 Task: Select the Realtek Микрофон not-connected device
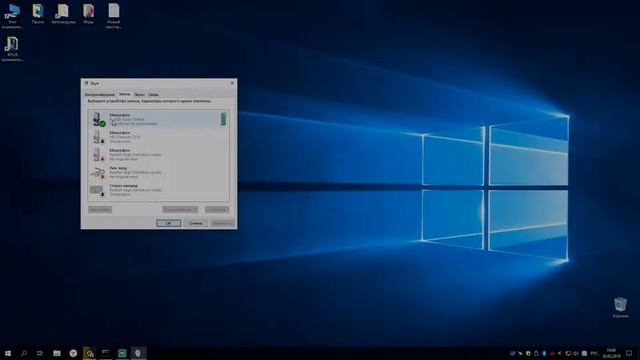158,154
